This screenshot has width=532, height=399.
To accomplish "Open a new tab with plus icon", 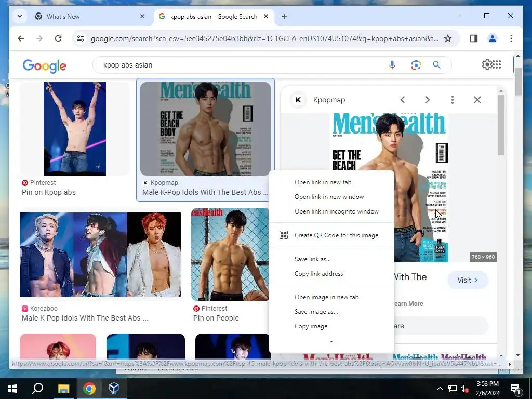I will click(285, 16).
